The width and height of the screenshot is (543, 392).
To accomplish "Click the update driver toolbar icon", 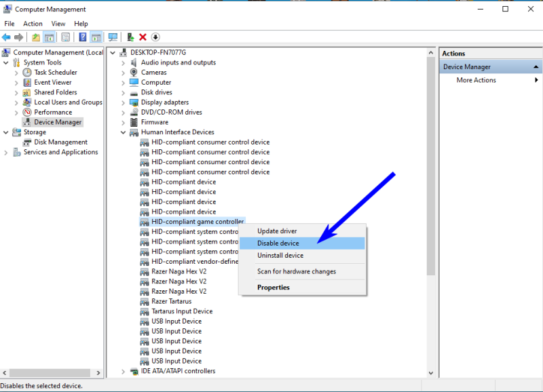I will (130, 37).
